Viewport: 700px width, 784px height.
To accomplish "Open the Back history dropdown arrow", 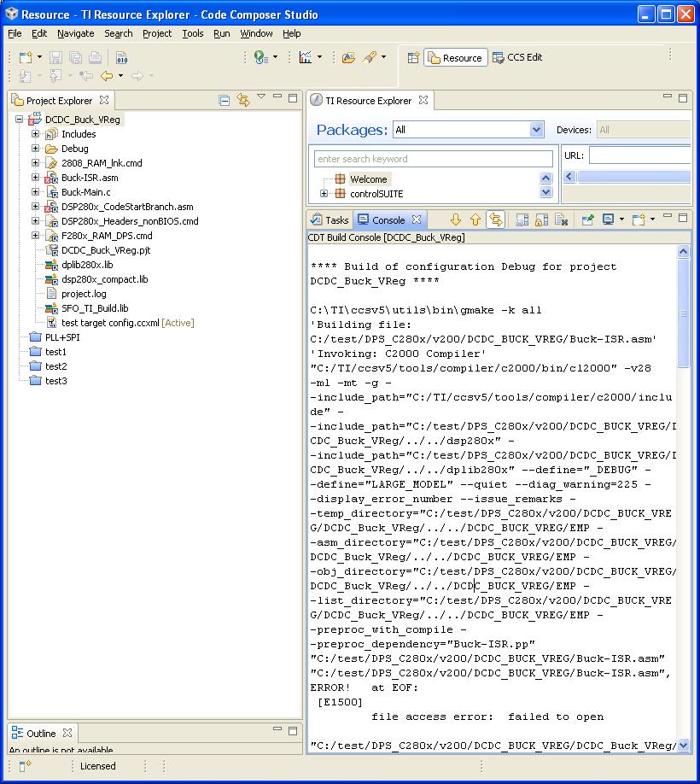I will pos(121,75).
